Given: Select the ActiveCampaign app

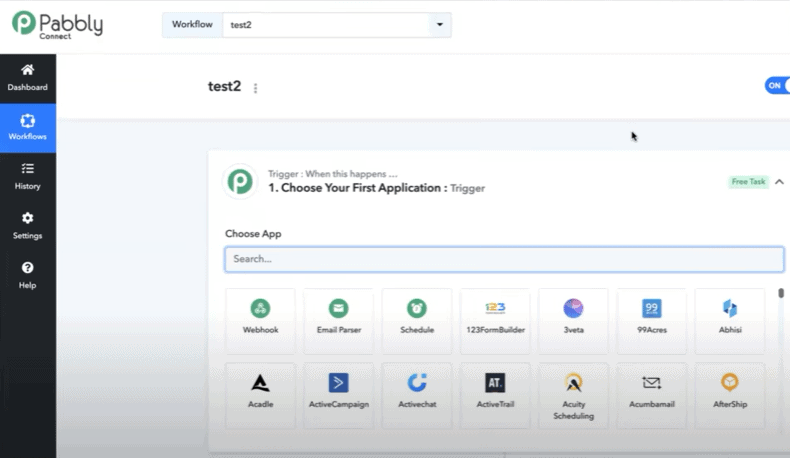Looking at the screenshot, I should 339,396.
